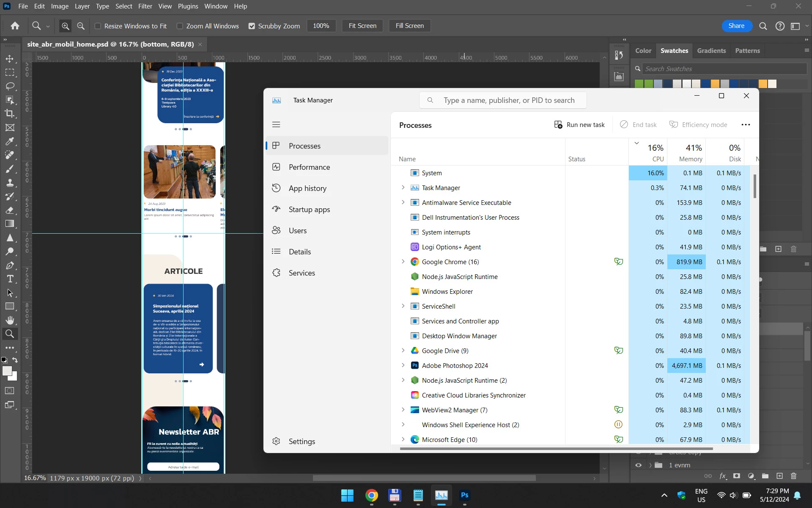The height and width of the screenshot is (508, 812).
Task: Click the zoom out magnifier icon
Action: click(x=81, y=26)
